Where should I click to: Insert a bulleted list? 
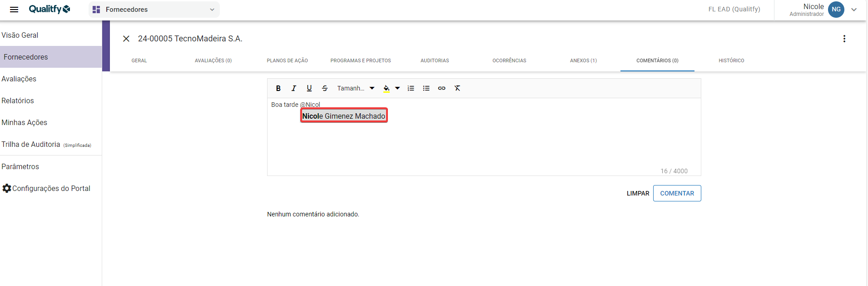pos(426,88)
